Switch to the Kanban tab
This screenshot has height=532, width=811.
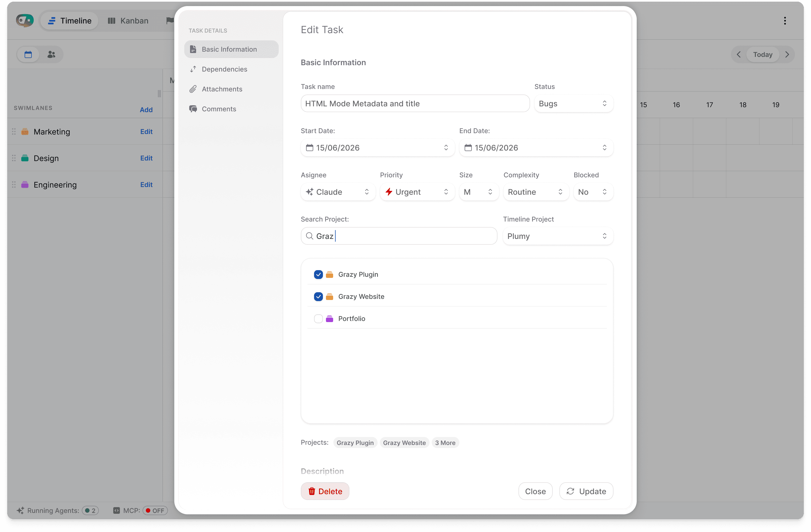point(128,21)
